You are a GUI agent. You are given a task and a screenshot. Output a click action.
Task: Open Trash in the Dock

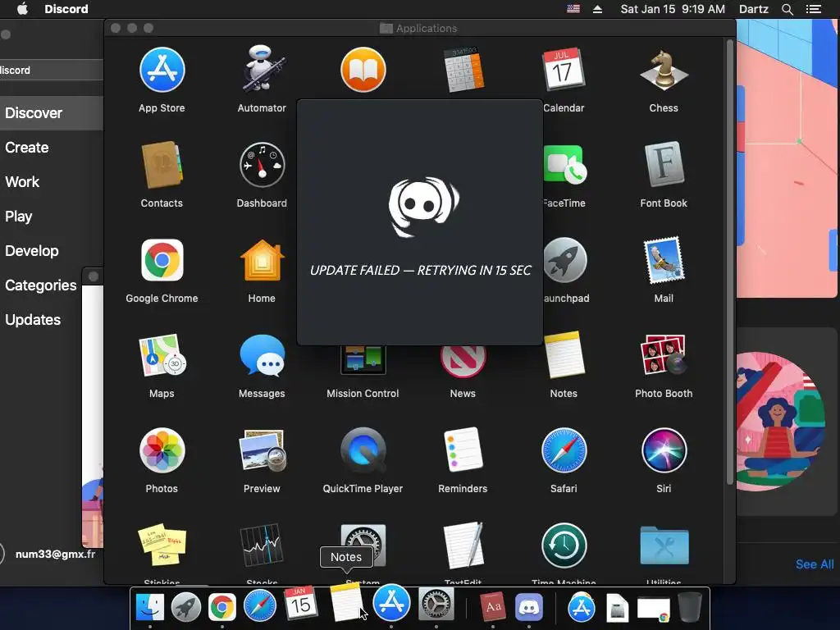coord(690,606)
